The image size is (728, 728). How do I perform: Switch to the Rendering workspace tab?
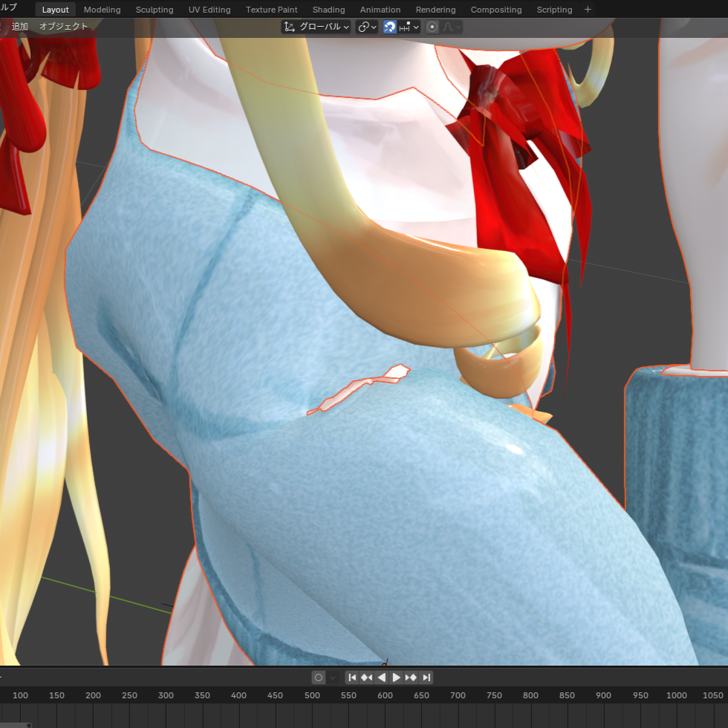click(435, 10)
